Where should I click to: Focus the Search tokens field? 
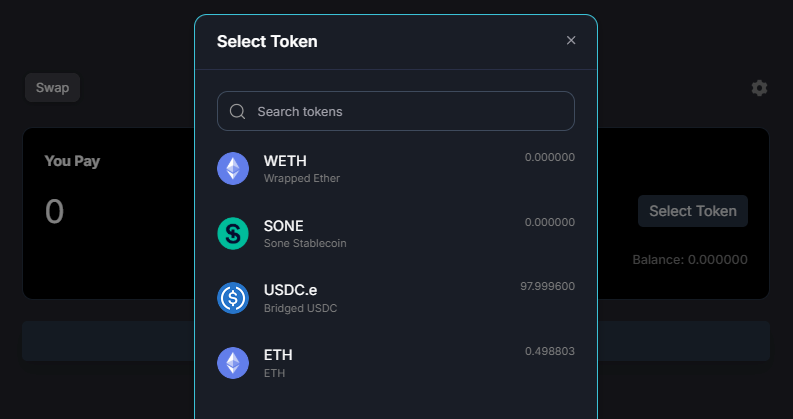click(396, 111)
